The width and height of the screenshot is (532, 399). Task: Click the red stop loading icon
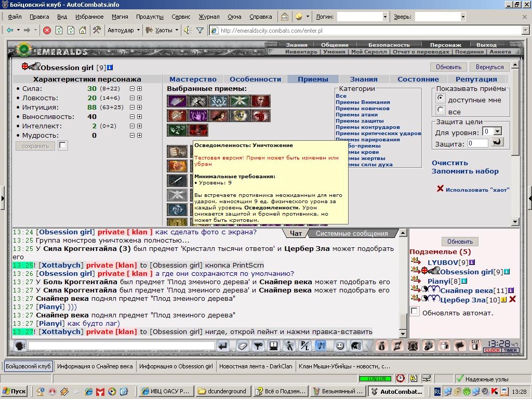click(47, 31)
